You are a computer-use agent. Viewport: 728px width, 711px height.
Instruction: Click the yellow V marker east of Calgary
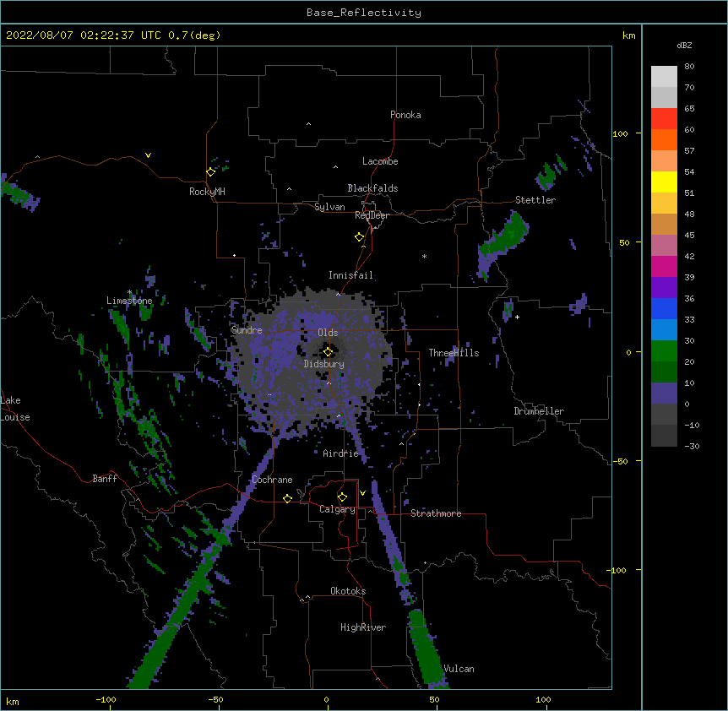[362, 493]
